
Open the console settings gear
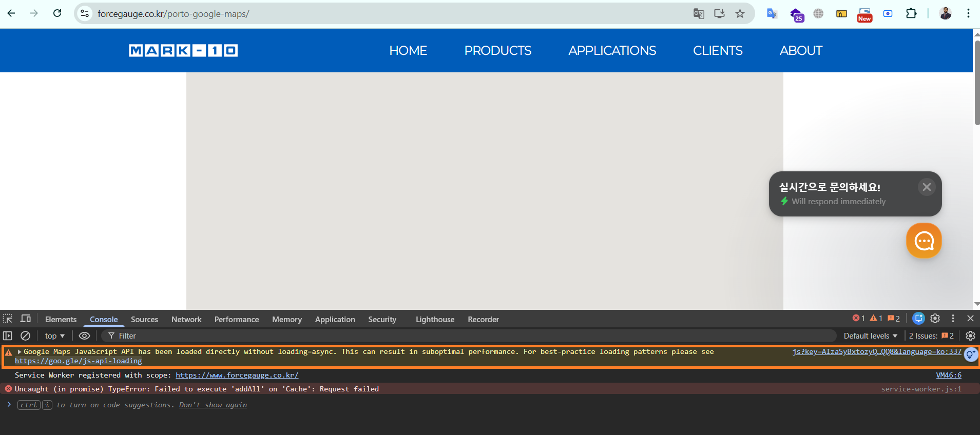point(970,335)
